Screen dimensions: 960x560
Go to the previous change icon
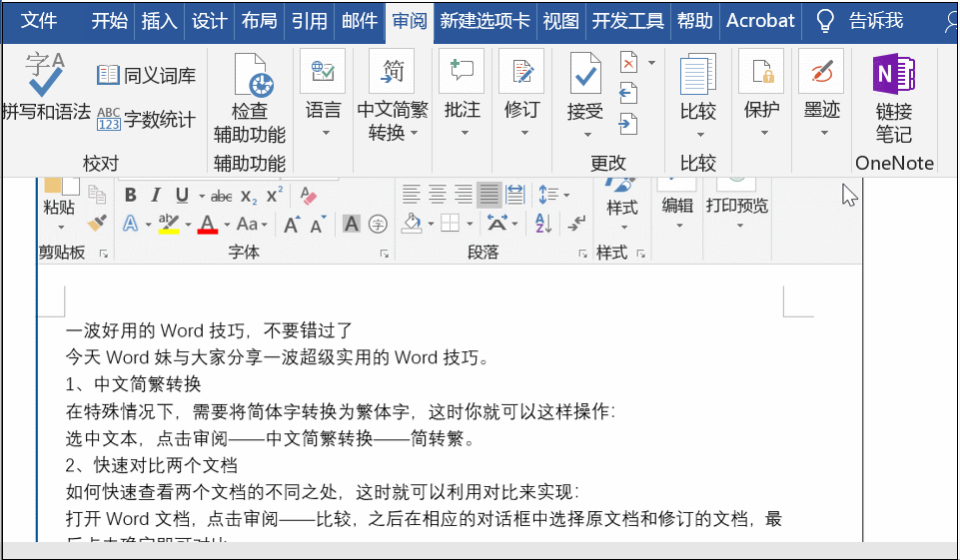[628, 93]
